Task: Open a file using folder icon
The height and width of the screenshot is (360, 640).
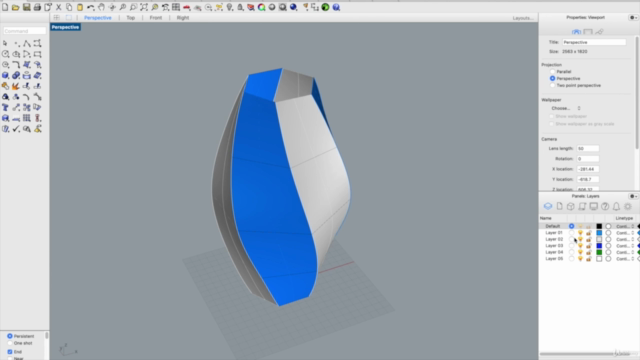Action: 16,7
